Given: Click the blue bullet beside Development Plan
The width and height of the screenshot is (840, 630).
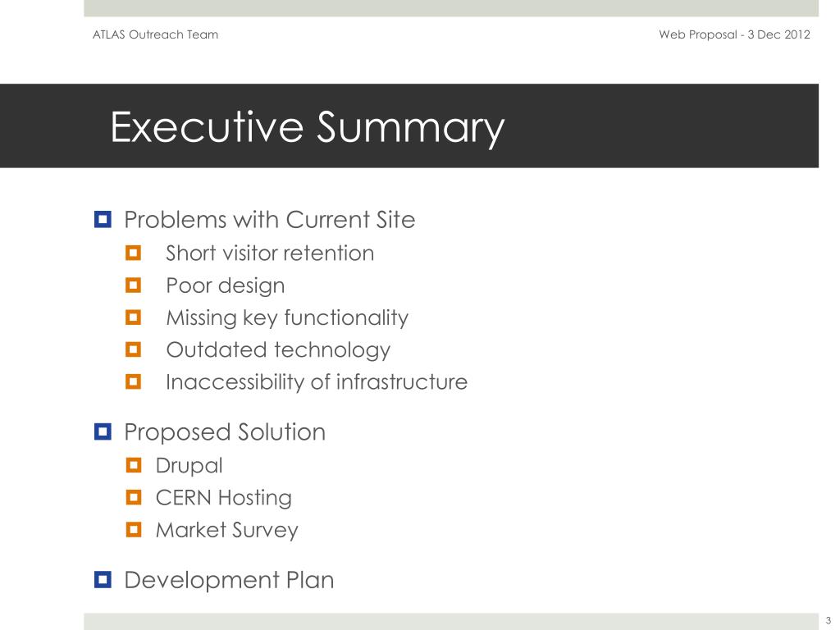Looking at the screenshot, I should tap(103, 580).
